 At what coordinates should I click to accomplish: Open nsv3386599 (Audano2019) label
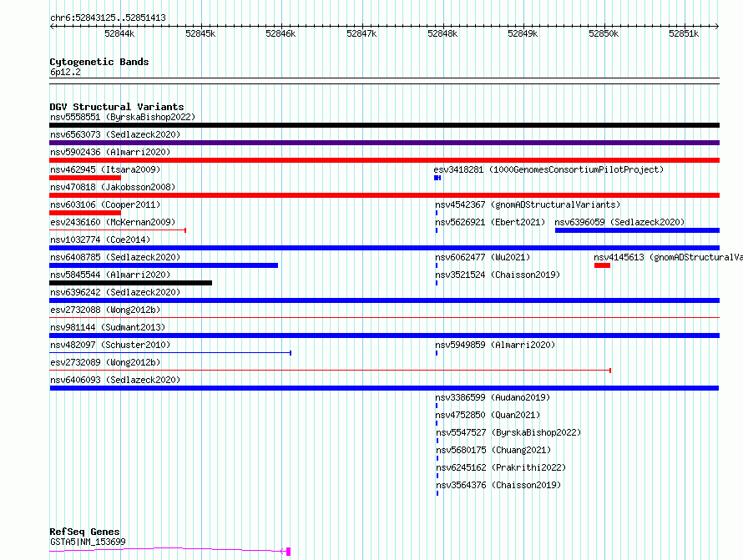coord(493,397)
